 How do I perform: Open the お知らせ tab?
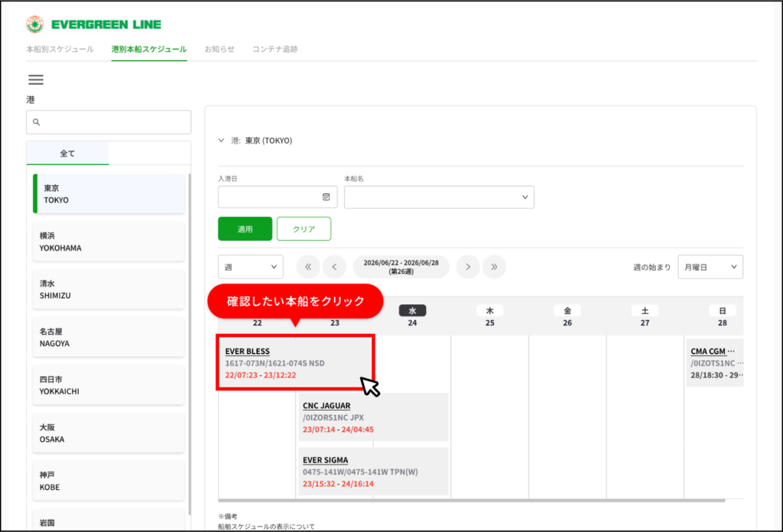(x=219, y=49)
